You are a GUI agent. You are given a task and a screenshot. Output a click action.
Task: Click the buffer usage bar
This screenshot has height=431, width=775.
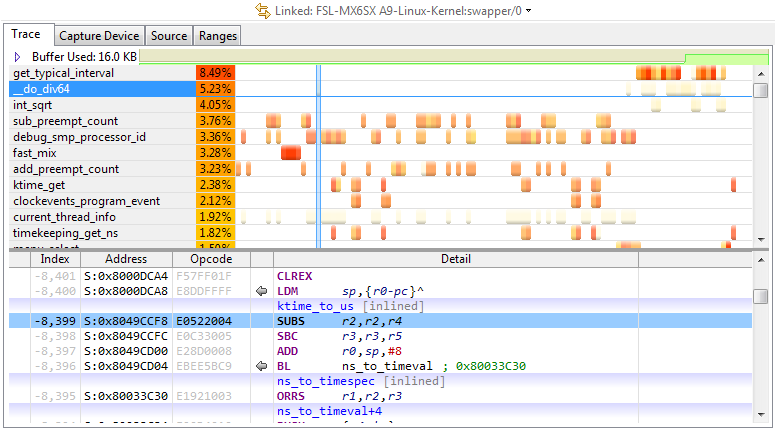[x=455, y=57]
